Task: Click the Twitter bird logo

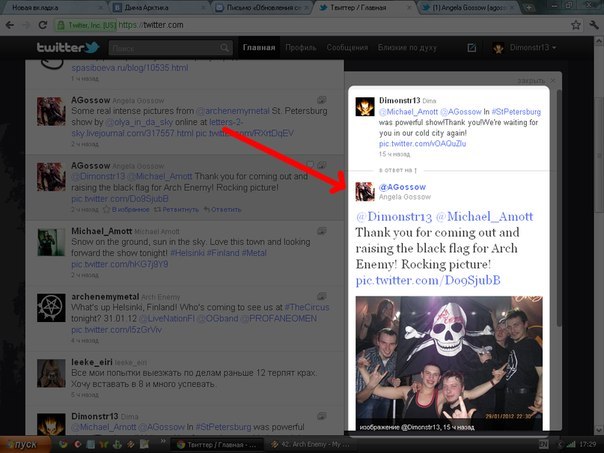Action: coord(92,48)
